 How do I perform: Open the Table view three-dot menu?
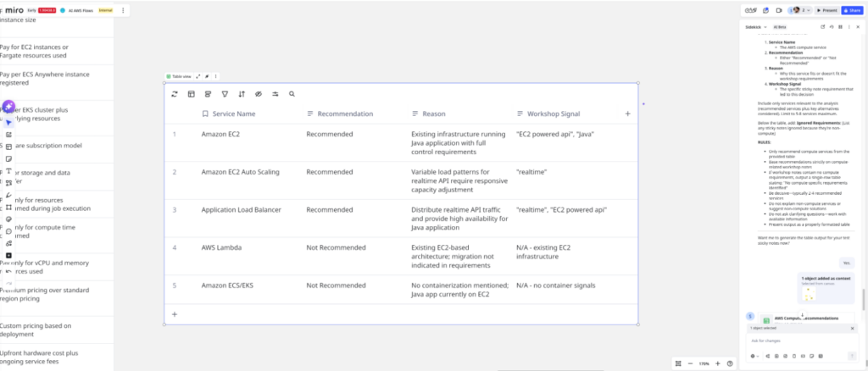tap(215, 76)
